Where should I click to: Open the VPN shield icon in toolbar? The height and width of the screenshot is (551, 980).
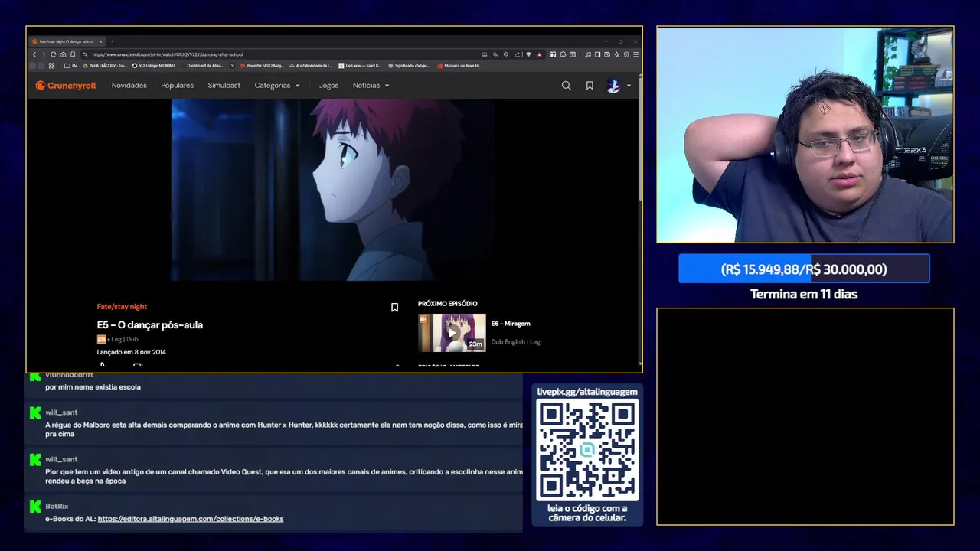(x=626, y=54)
